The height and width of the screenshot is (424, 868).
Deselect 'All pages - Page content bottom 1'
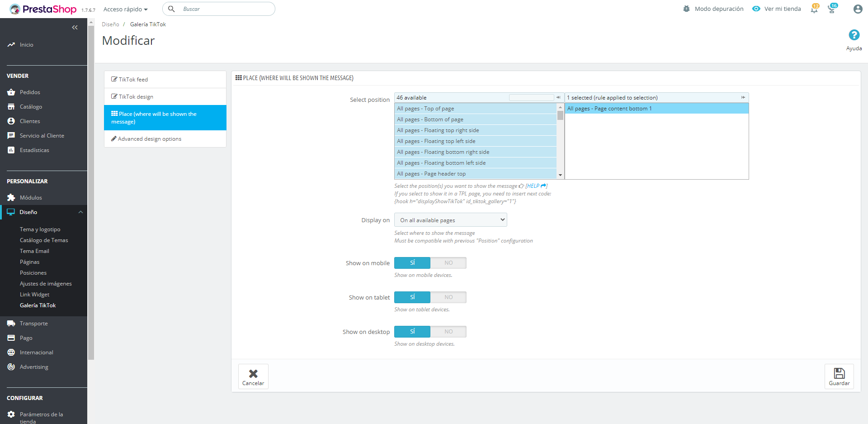657,109
